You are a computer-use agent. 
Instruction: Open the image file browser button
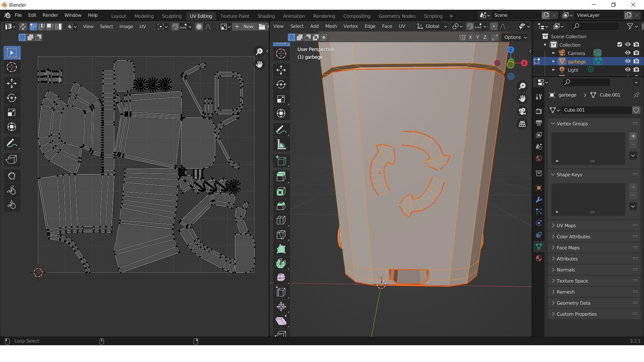tap(262, 26)
